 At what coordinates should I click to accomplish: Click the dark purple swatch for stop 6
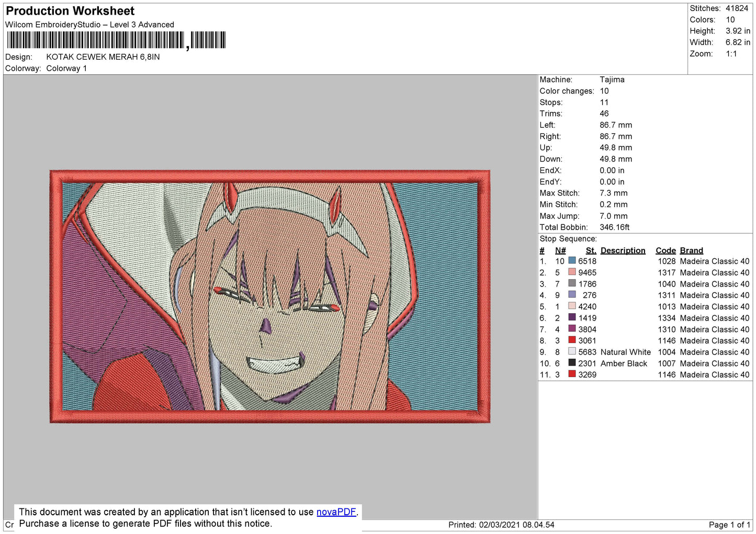point(572,317)
